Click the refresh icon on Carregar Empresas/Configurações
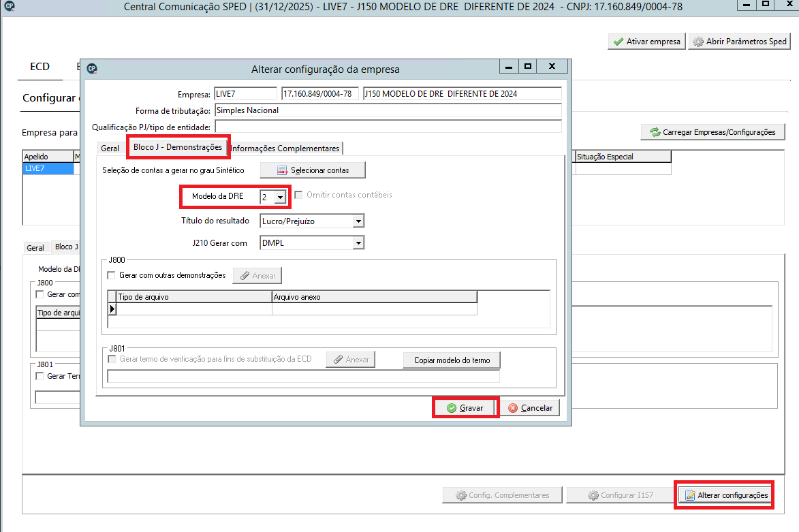 click(655, 133)
